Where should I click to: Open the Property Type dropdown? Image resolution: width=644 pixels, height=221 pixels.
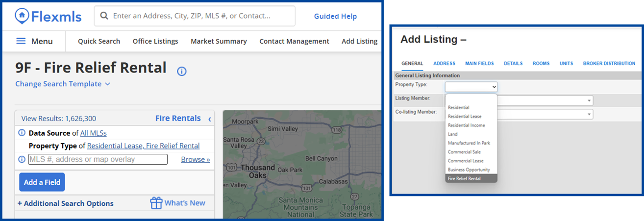(x=471, y=87)
